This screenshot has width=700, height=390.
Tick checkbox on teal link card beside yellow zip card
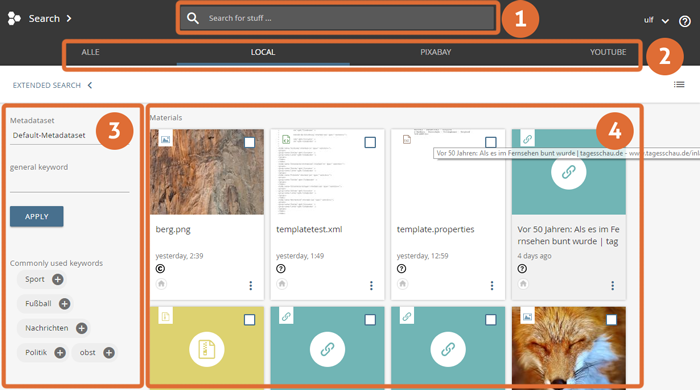[x=370, y=319]
